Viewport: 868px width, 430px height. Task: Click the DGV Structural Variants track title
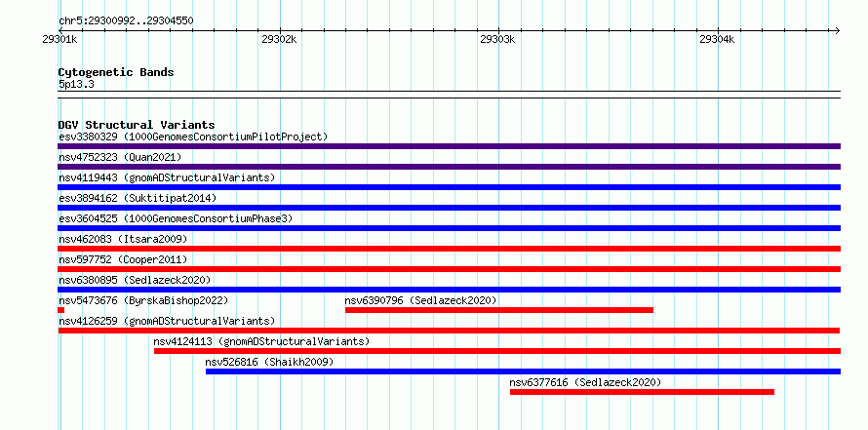coord(137,125)
